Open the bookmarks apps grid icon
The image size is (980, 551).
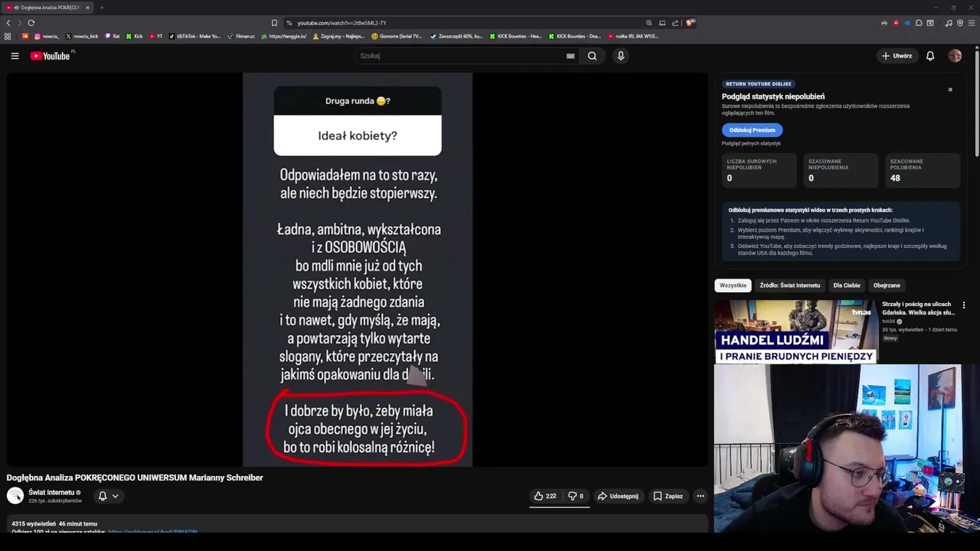click(8, 36)
